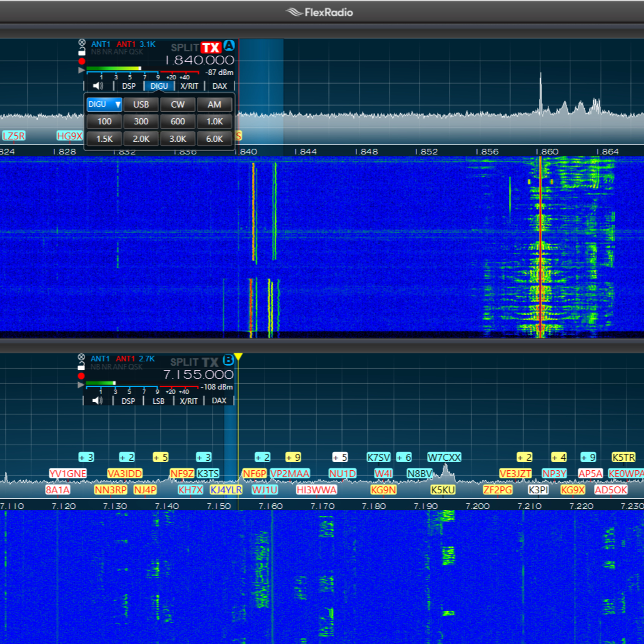
Task: Close slice A with the X icon
Action: (x=82, y=42)
